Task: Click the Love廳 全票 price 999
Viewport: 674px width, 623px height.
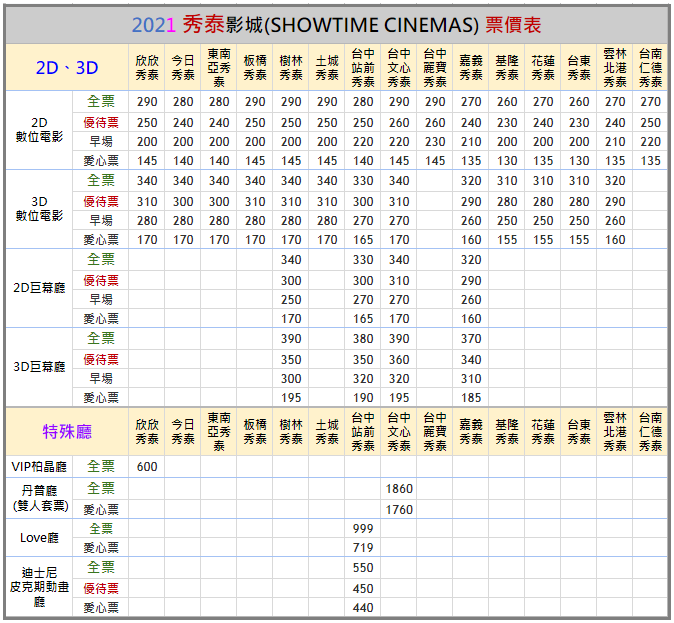Action: 363,528
